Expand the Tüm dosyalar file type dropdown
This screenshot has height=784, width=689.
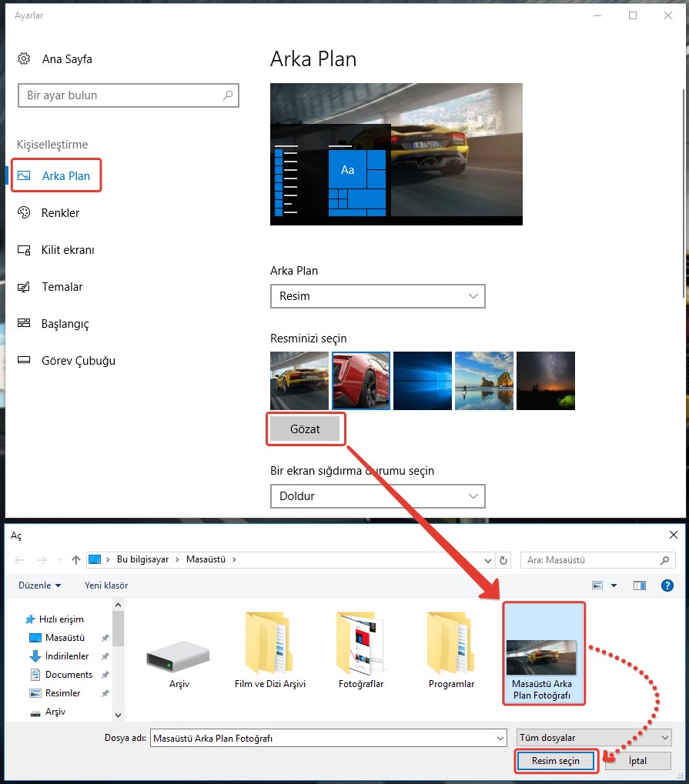(594, 738)
